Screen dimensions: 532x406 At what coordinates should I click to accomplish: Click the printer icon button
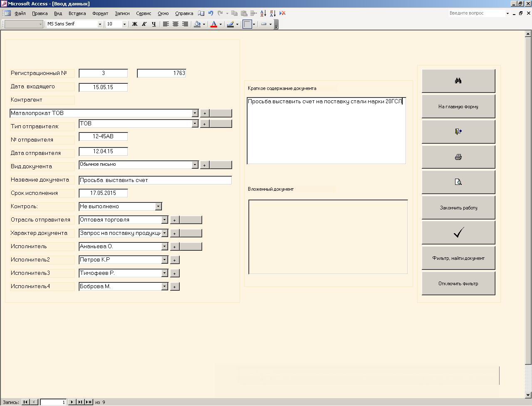tap(458, 157)
